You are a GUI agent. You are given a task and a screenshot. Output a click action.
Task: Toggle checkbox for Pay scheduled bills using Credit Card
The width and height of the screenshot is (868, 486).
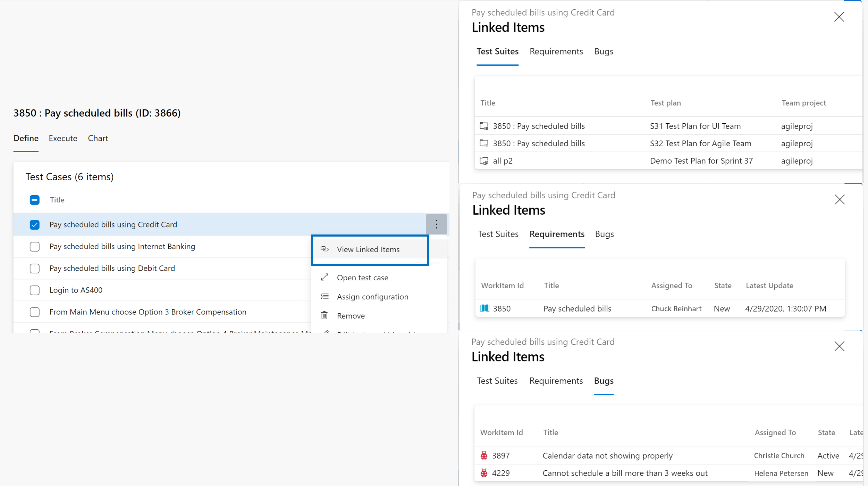click(35, 224)
